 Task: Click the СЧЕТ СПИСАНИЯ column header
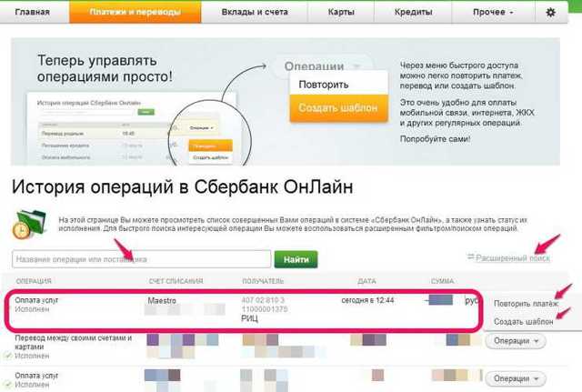[x=176, y=281]
